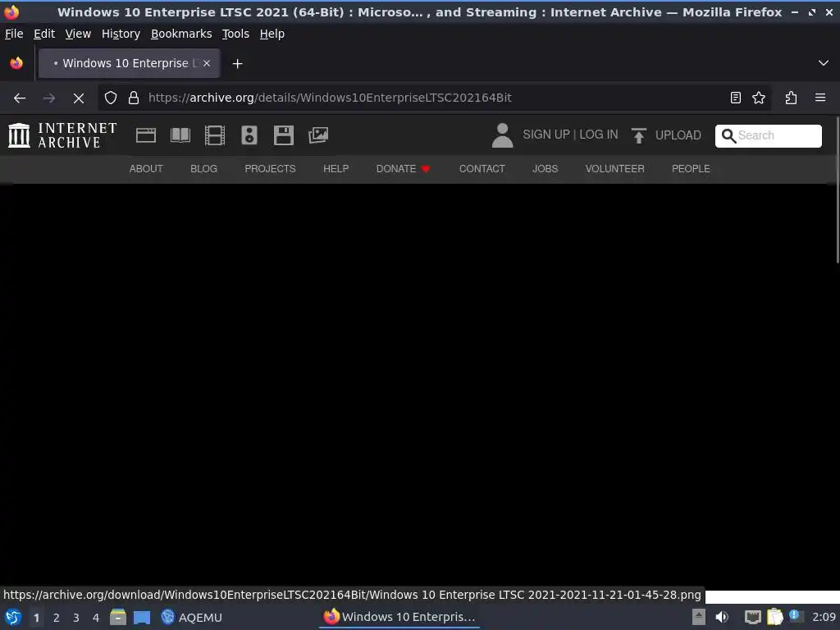The height and width of the screenshot is (630, 840).
Task: Open the extensions puzzle icon
Action: [792, 98]
